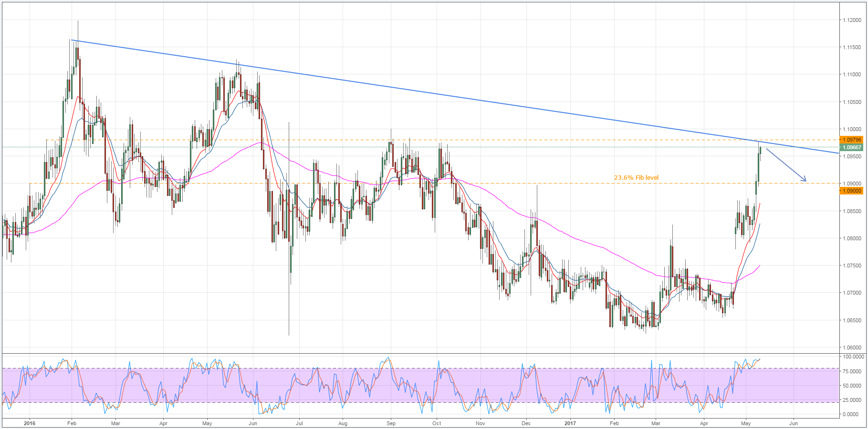Click the 2016 label on time axis
This screenshot has width=868, height=429.
(x=30, y=423)
